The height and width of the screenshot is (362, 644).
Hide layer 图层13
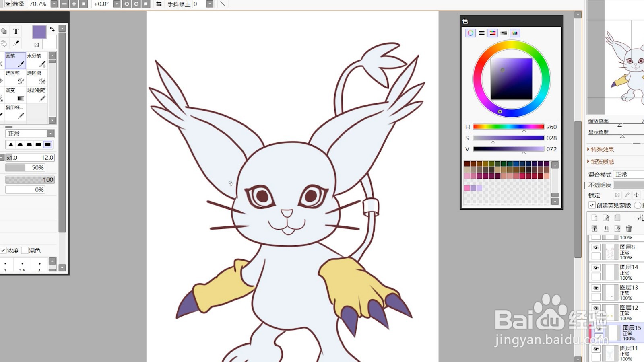pyautogui.click(x=596, y=288)
